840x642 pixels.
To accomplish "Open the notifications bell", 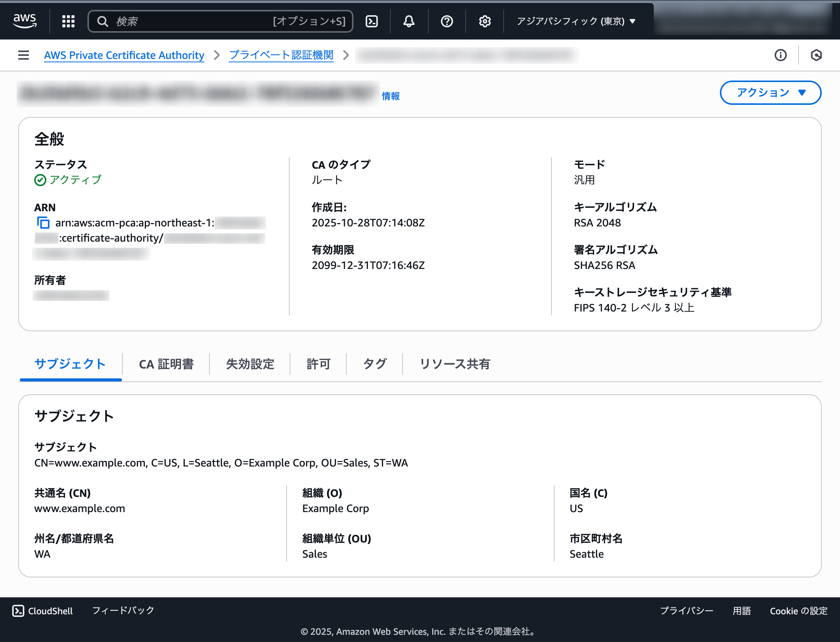I will [x=408, y=21].
